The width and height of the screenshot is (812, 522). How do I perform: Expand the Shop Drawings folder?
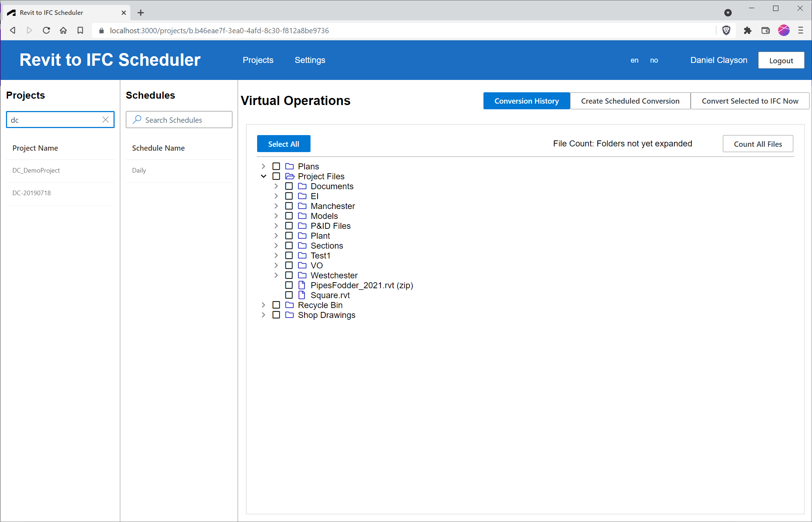point(263,315)
